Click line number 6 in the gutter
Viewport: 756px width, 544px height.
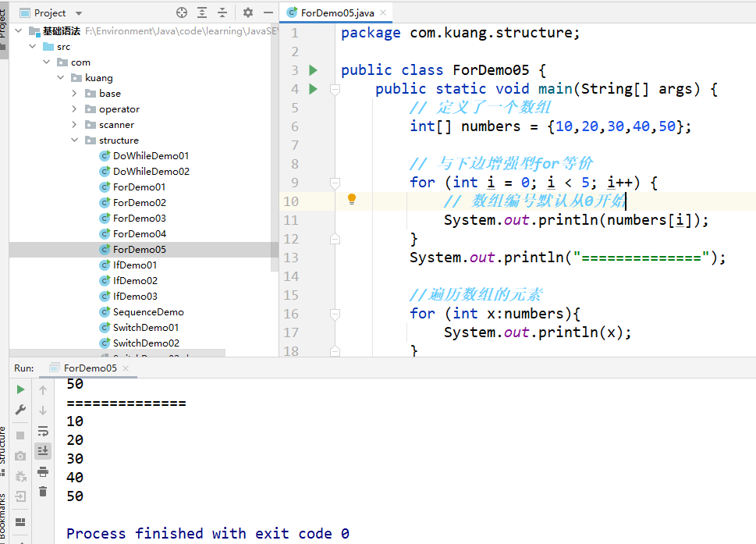point(295,126)
